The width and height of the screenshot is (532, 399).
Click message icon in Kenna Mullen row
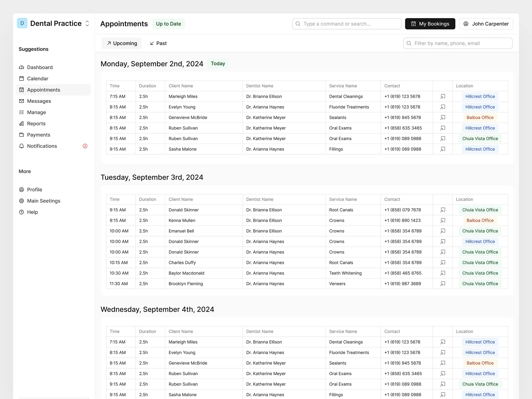tap(443, 221)
